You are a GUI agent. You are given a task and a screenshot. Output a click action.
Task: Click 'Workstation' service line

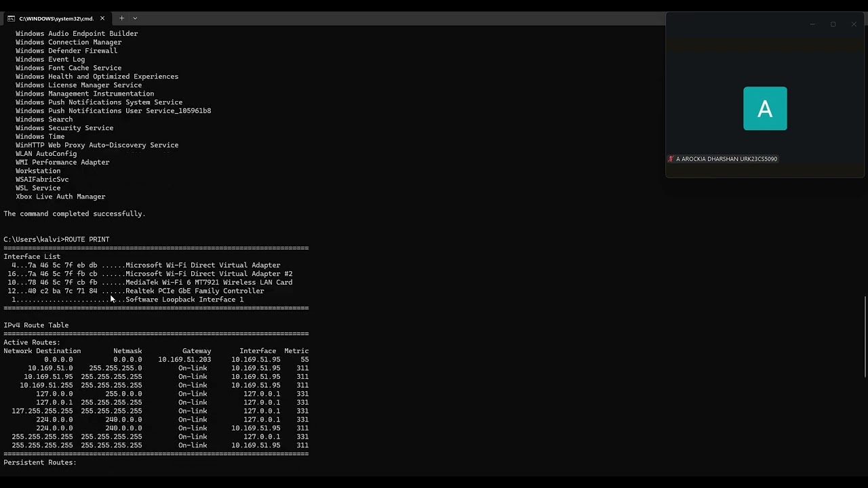(x=38, y=171)
